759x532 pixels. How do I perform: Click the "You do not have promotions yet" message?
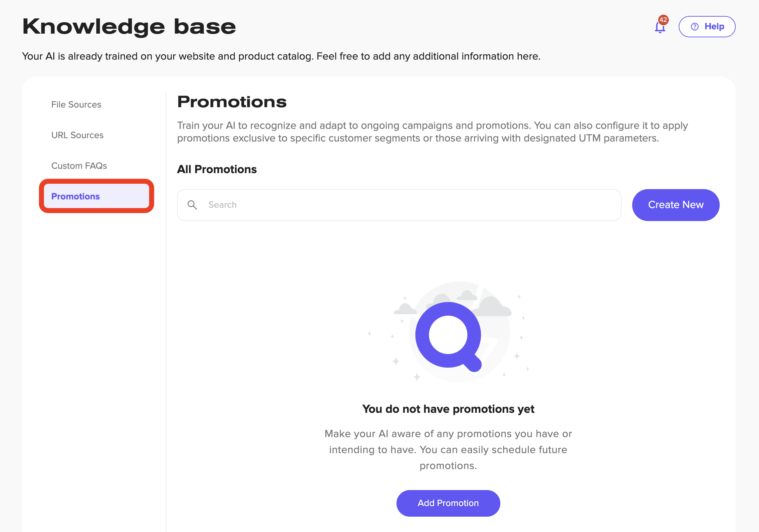448,409
